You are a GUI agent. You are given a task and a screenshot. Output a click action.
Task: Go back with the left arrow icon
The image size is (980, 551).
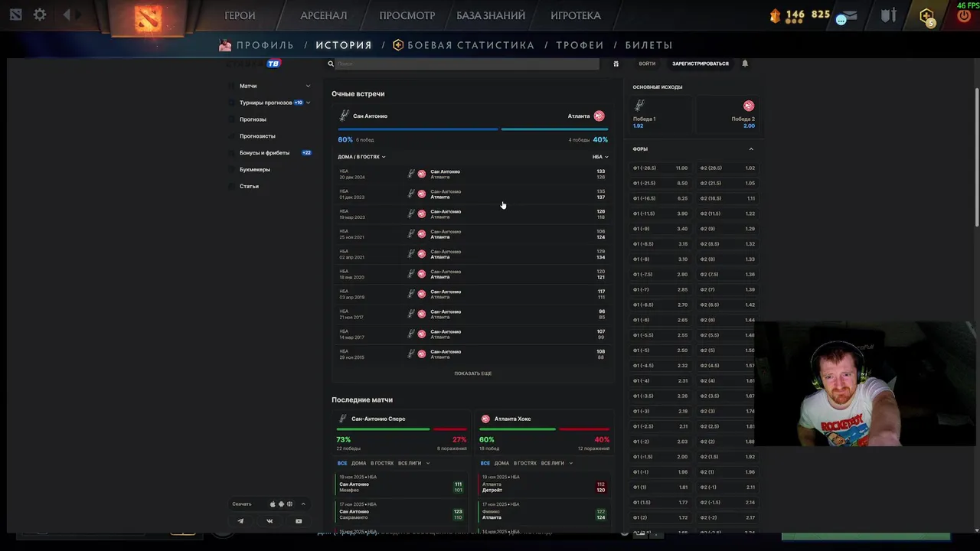67,15
